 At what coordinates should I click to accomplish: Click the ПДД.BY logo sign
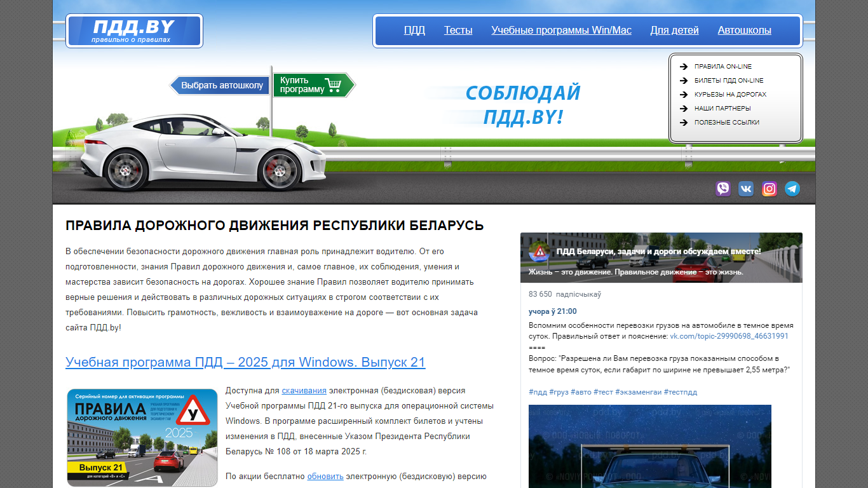point(134,30)
